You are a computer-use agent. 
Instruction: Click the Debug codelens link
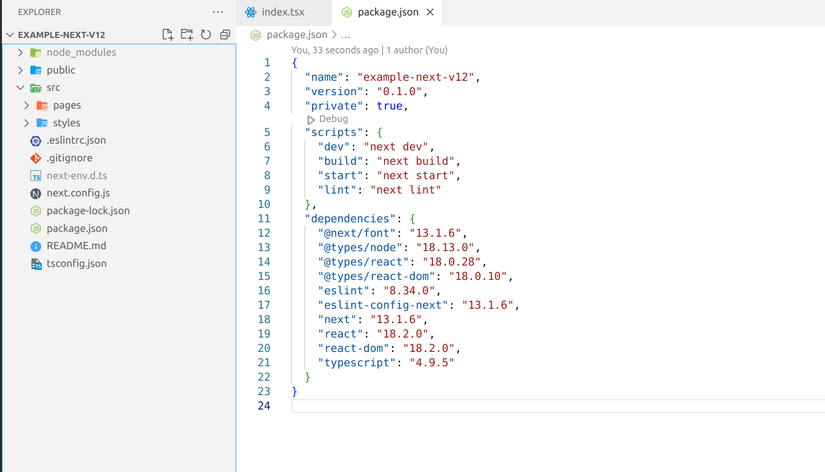333,119
